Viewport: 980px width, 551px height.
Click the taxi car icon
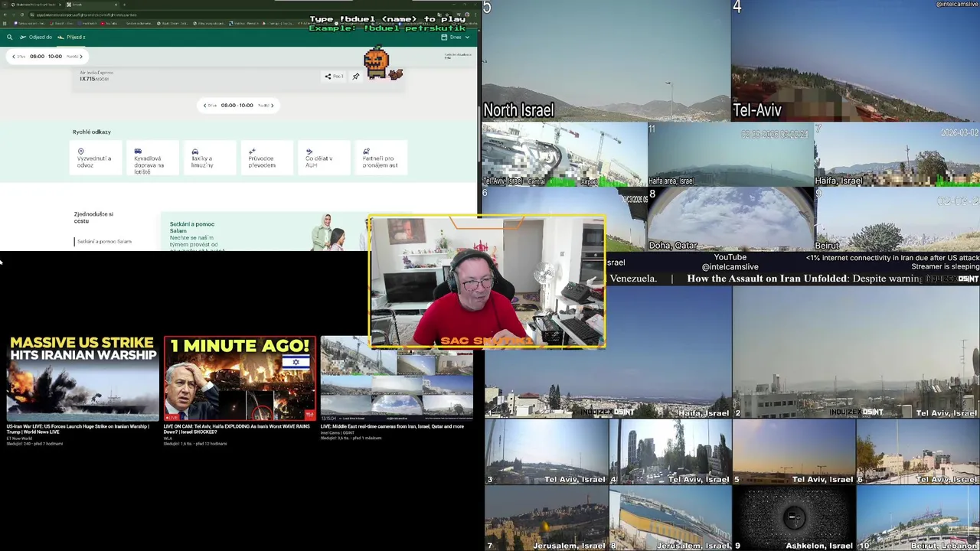tap(194, 152)
